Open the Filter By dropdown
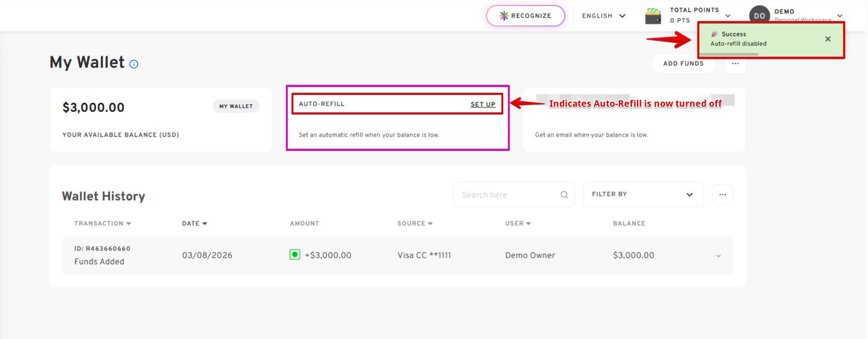The image size is (868, 339). pyautogui.click(x=643, y=194)
